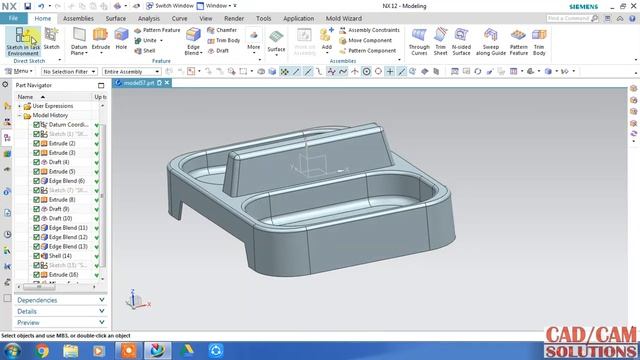Switch to the Surface ribbon tab
The height and width of the screenshot is (360, 640).
tap(116, 18)
